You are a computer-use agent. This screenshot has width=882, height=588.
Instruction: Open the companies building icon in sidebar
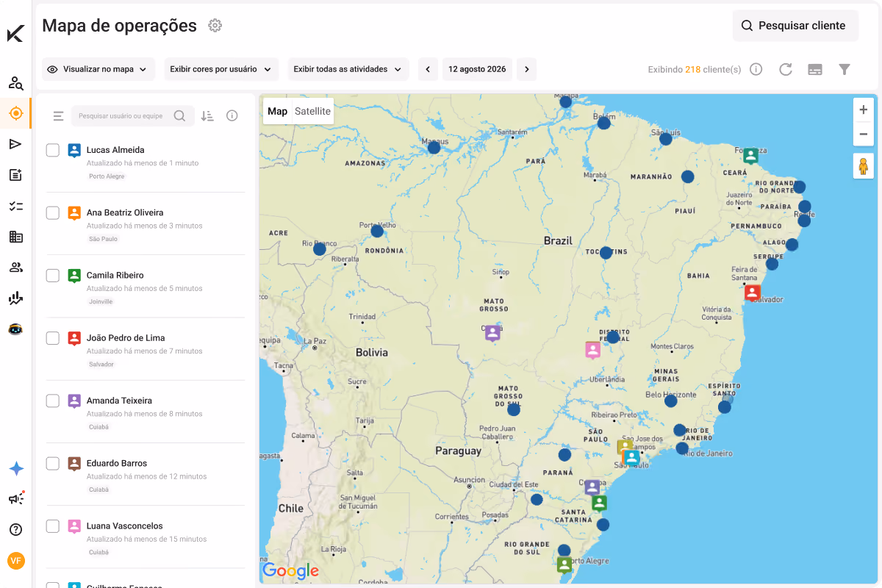(x=15, y=237)
